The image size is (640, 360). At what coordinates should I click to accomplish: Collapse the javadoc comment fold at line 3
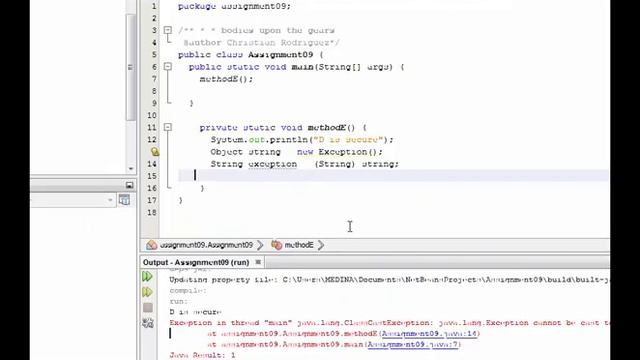tap(167, 30)
